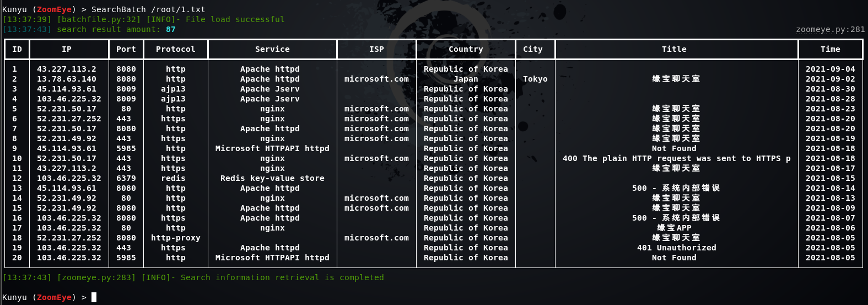Click the 401 Unauthorized title entry
The height and width of the screenshot is (305, 868).
tap(677, 248)
